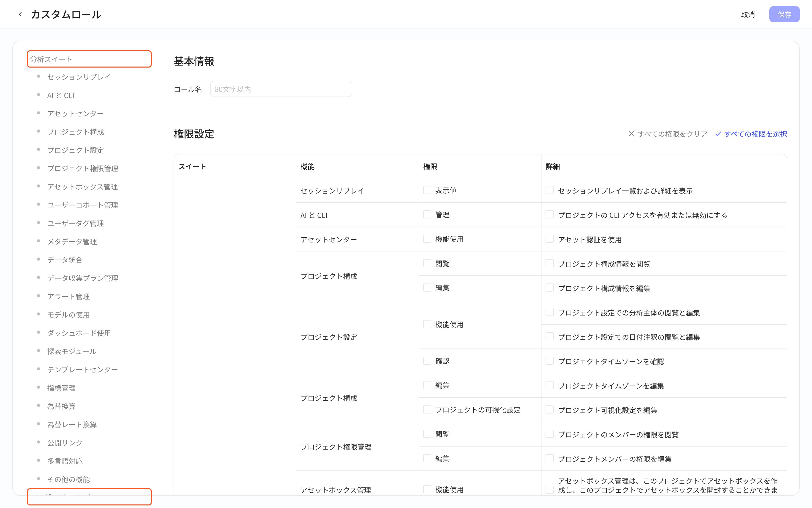Click the 保存 save button
The width and height of the screenshot is (812, 508).
coord(784,14)
